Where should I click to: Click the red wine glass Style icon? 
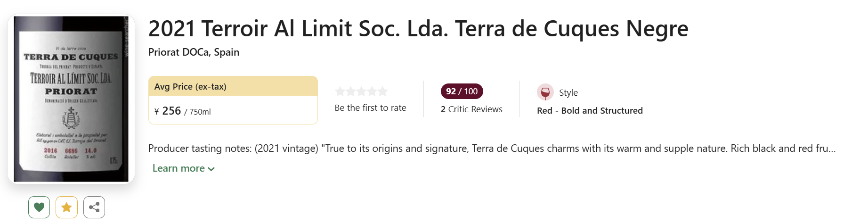click(x=545, y=92)
